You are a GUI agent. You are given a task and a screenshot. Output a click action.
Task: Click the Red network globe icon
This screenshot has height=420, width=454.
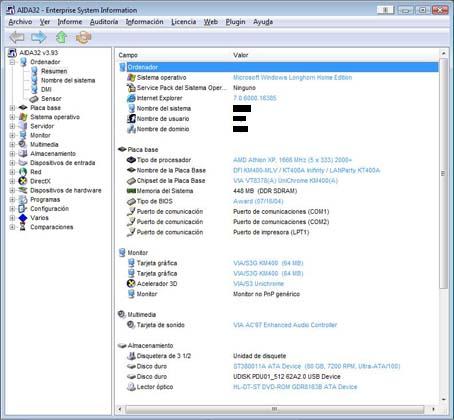coord(23,172)
